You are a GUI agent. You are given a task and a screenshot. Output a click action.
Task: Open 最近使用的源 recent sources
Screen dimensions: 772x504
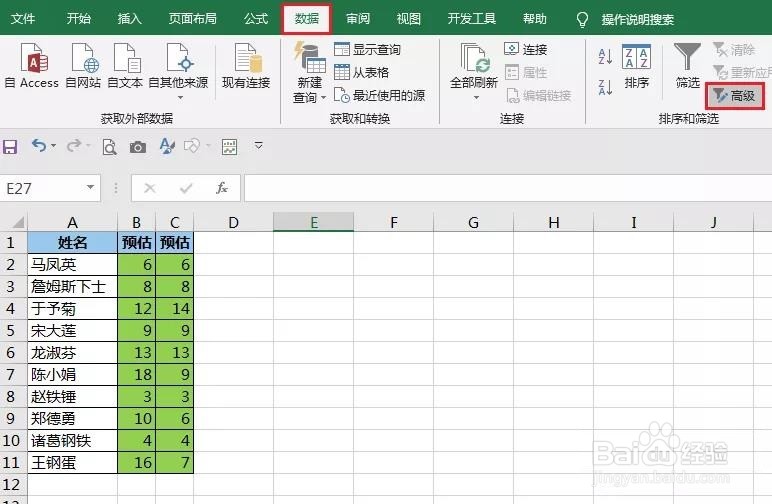click(x=379, y=95)
